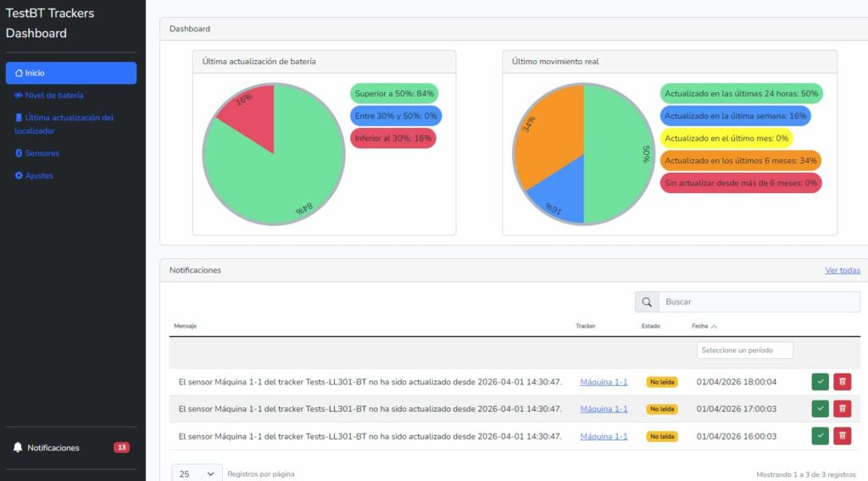Delete the 16:00:03 notification
868x481 pixels.
point(843,435)
